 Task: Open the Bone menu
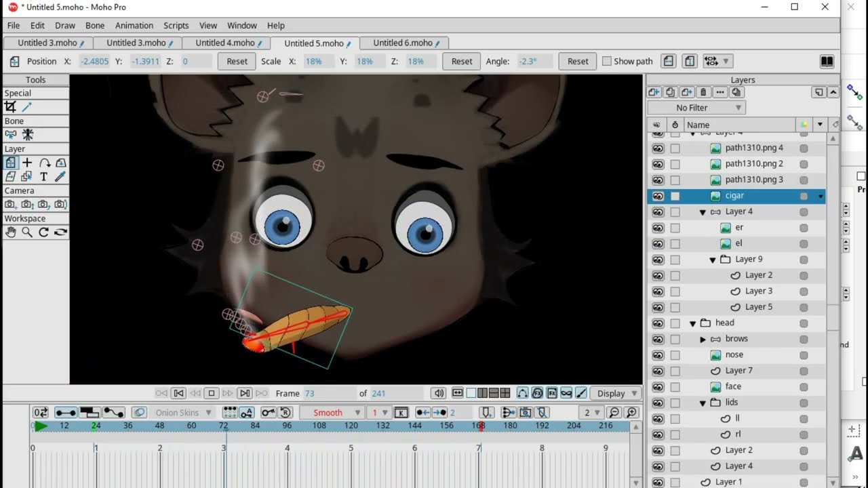click(95, 25)
